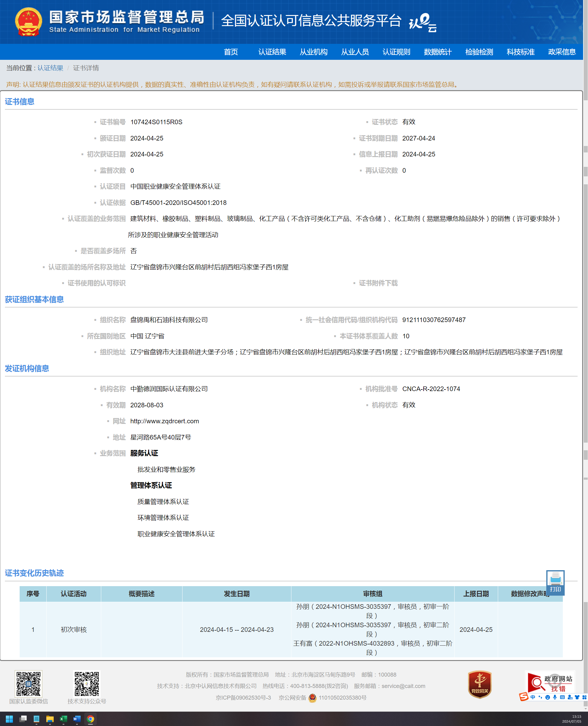The image size is (588, 726).
Task: Click the police badge icon beside 京公网安备
Action: coord(312,697)
